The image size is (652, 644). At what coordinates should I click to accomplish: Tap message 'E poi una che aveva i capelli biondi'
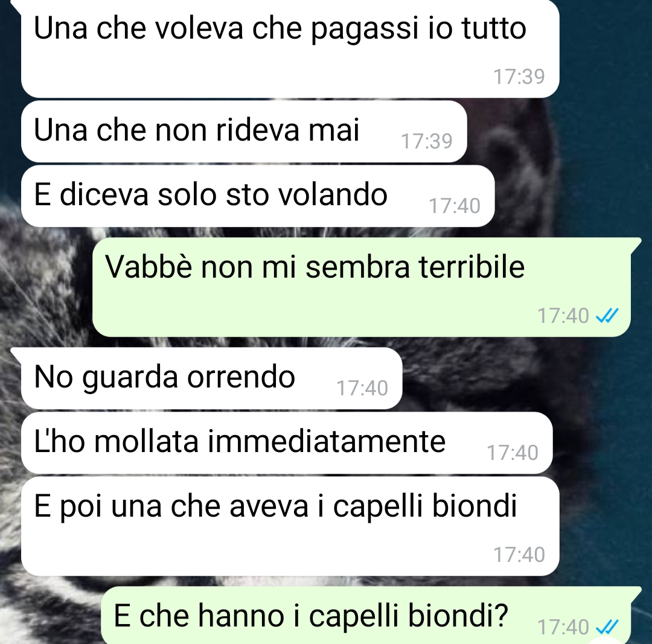click(x=290, y=526)
